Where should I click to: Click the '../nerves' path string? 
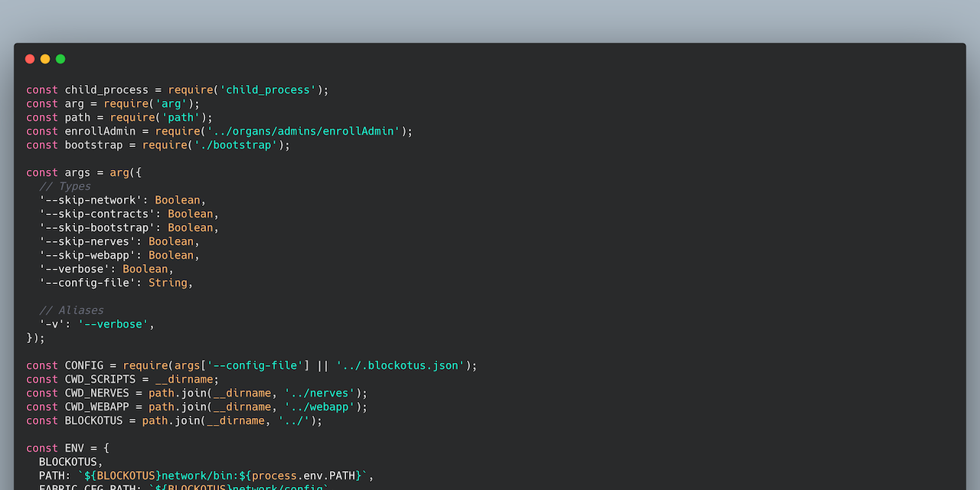coord(320,393)
